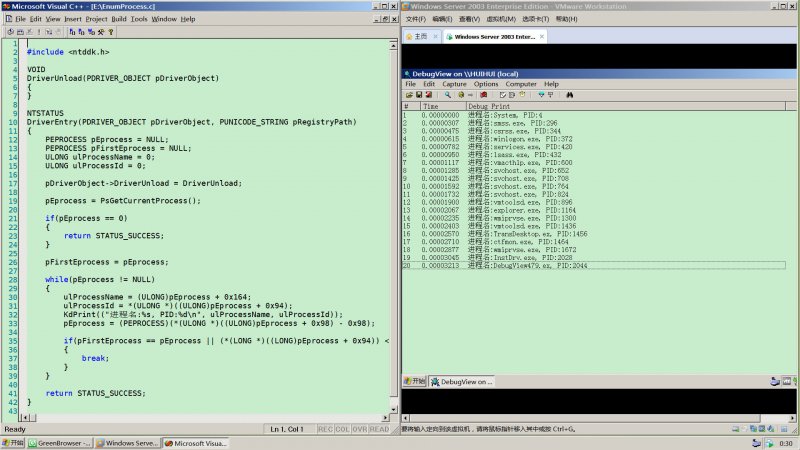The height and width of the screenshot is (450, 800).
Task: Click the up arrow of code editor scrollbar
Action: pos(393,46)
